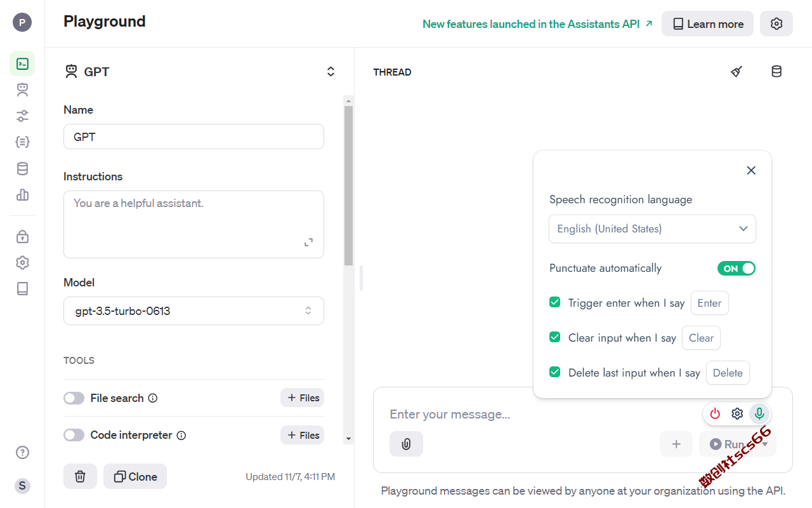Edit the Clear trigger word field
812x508 pixels.
[701, 338]
